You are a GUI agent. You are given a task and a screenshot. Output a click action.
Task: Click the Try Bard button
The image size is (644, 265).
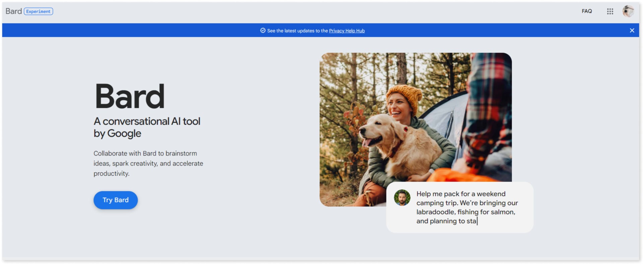[x=116, y=200]
